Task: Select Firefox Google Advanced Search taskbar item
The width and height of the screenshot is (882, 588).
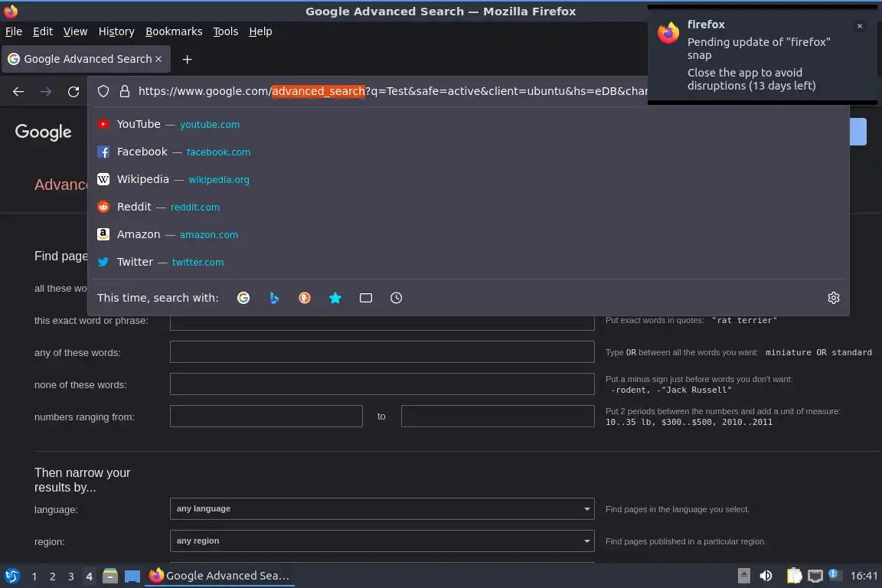Action: (220, 576)
